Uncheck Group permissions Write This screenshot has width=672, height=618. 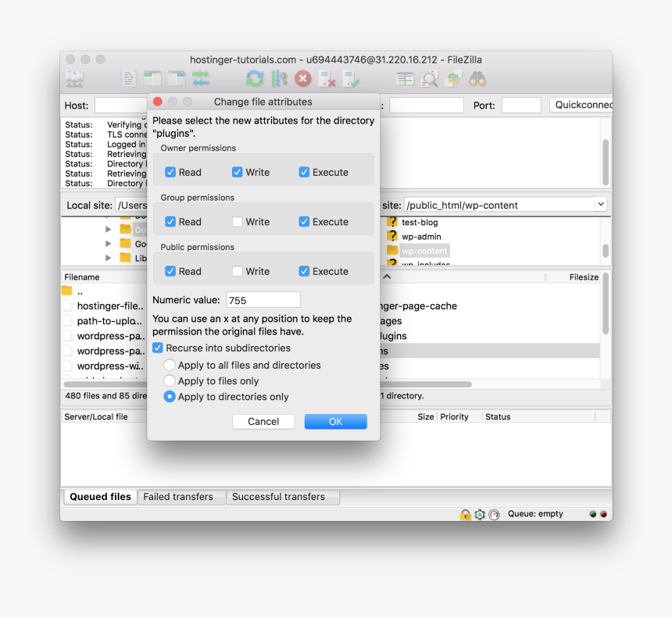[238, 221]
